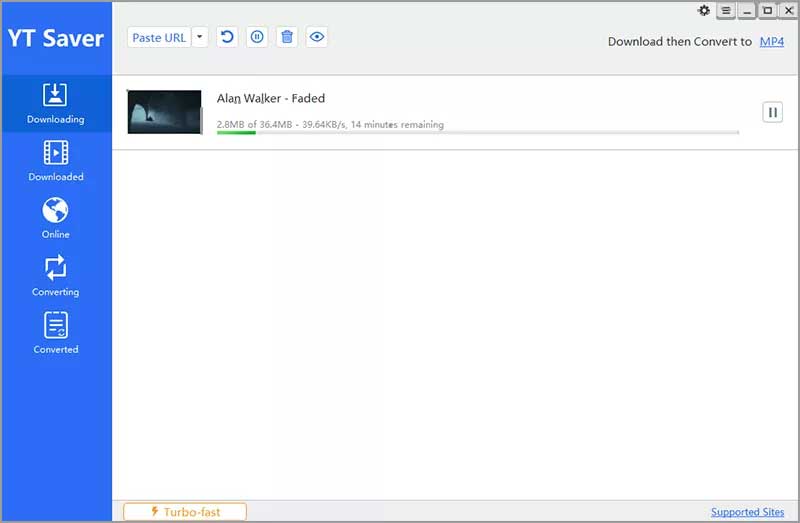This screenshot has width=800, height=523.
Task: Pause the Alan Walker - Faded download
Action: pyautogui.click(x=772, y=112)
